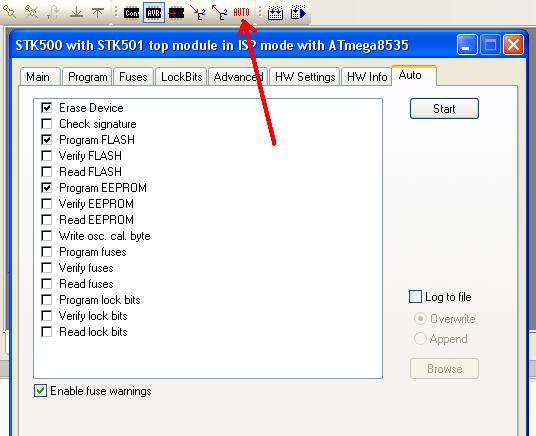Enable Program fuses checkbox
The height and width of the screenshot is (436, 536).
46,252
